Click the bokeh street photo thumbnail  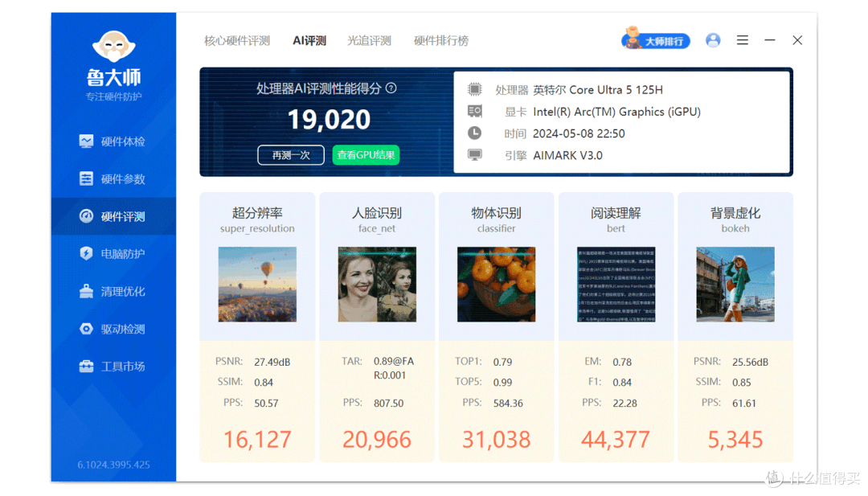[x=735, y=285]
